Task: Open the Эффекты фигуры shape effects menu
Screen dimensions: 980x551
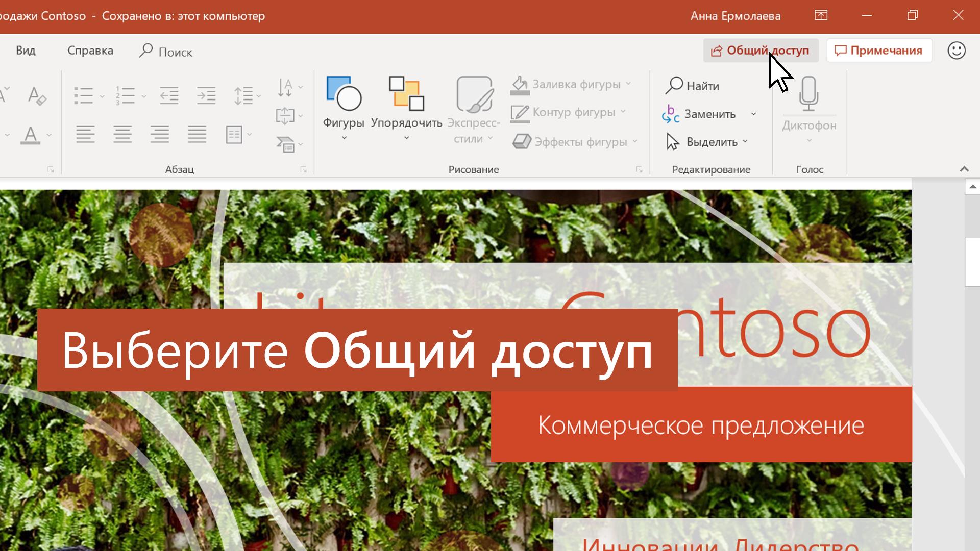Action: pos(575,142)
